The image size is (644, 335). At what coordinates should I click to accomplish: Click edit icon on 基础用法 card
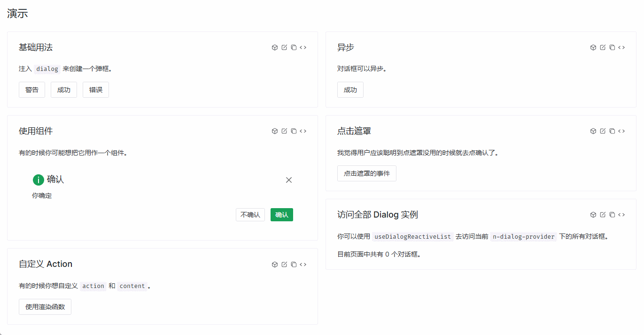[284, 47]
